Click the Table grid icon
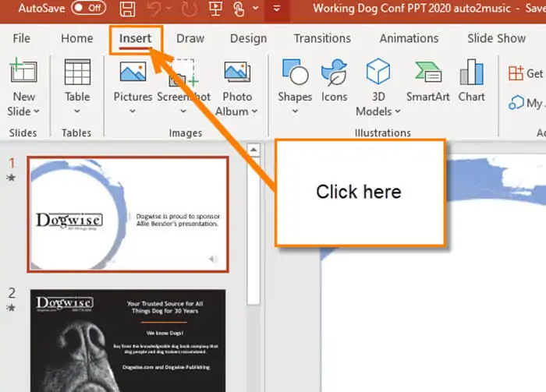This screenshot has height=392, width=546. [77, 72]
